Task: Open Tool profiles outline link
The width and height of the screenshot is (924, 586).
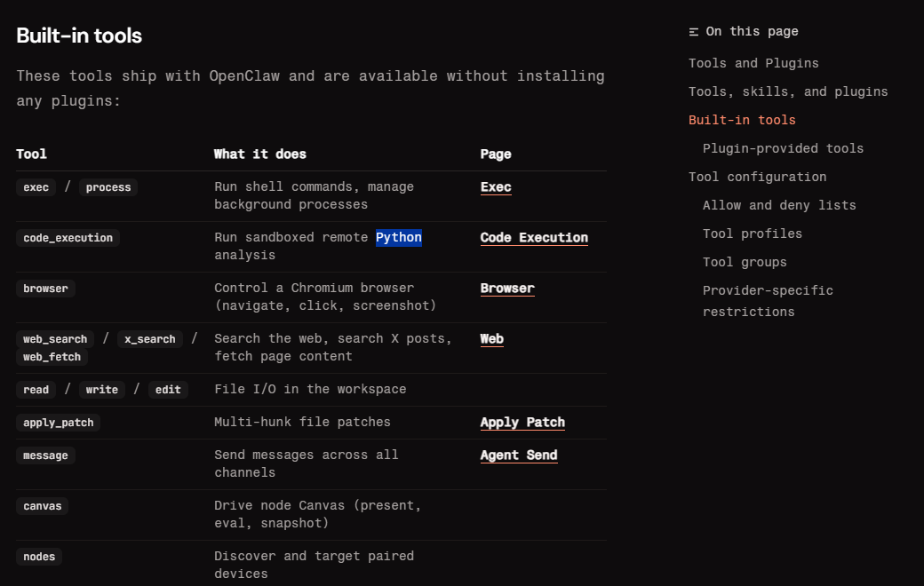Action: 752,234
